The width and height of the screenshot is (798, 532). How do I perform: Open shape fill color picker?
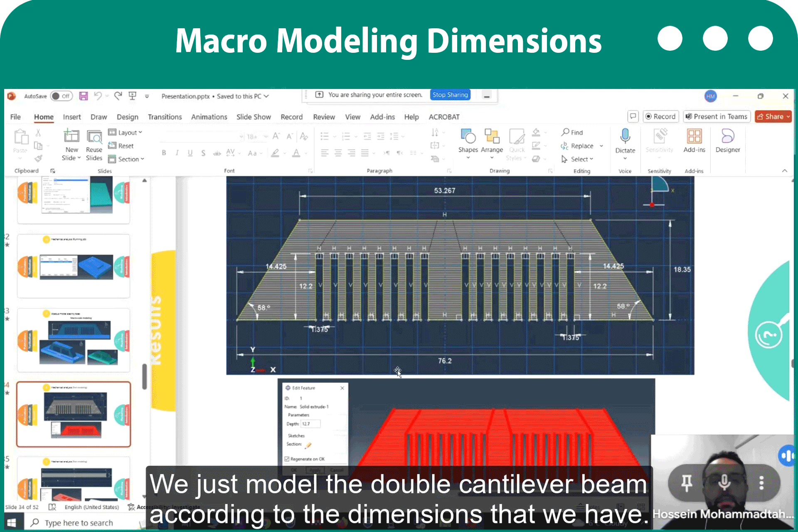pos(536,132)
